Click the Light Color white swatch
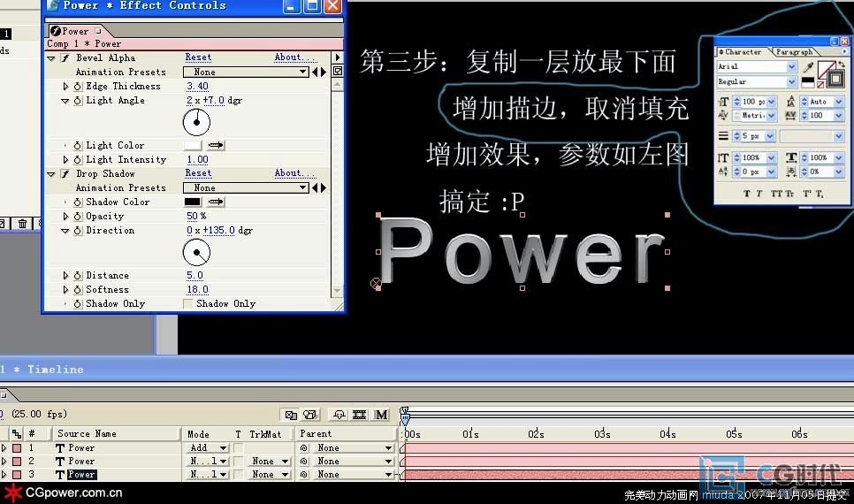The width and height of the screenshot is (854, 504). point(193,145)
